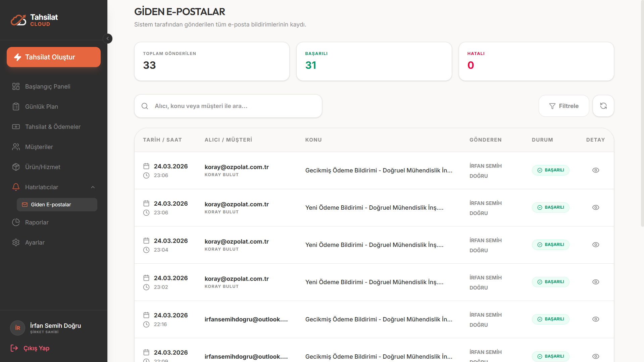Click the search magnifier icon
The height and width of the screenshot is (362, 644).
(145, 106)
